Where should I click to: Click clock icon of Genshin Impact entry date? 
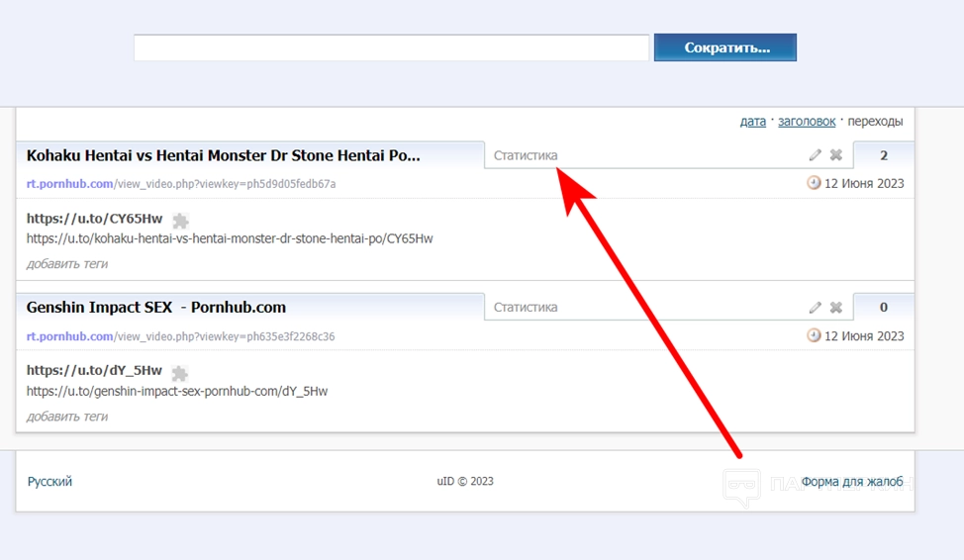[x=814, y=335]
